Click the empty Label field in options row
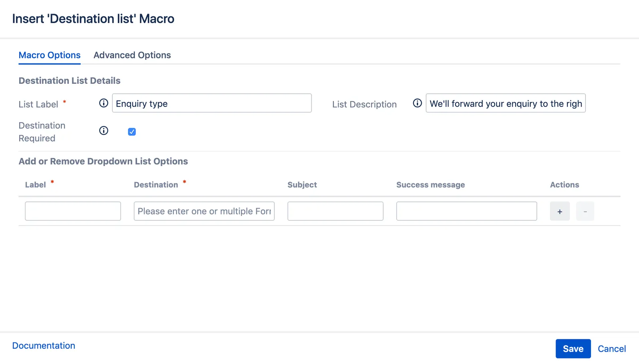Image resolution: width=639 pixels, height=364 pixels. (73, 211)
